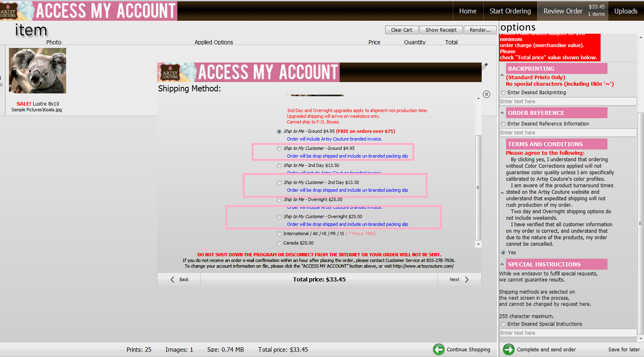This screenshot has height=357, width=644.
Task: Click the green Continue Shopping arrow icon
Action: [439, 349]
